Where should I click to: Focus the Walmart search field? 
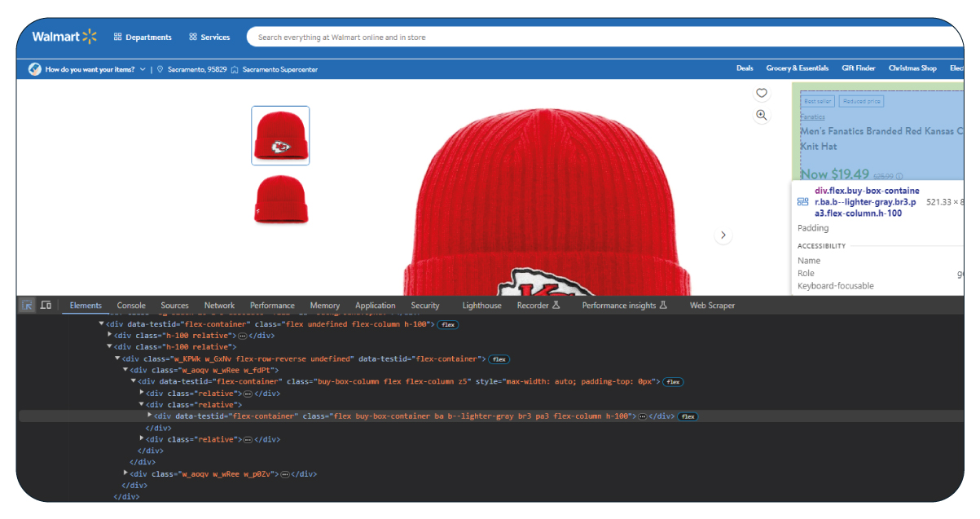[603, 37]
